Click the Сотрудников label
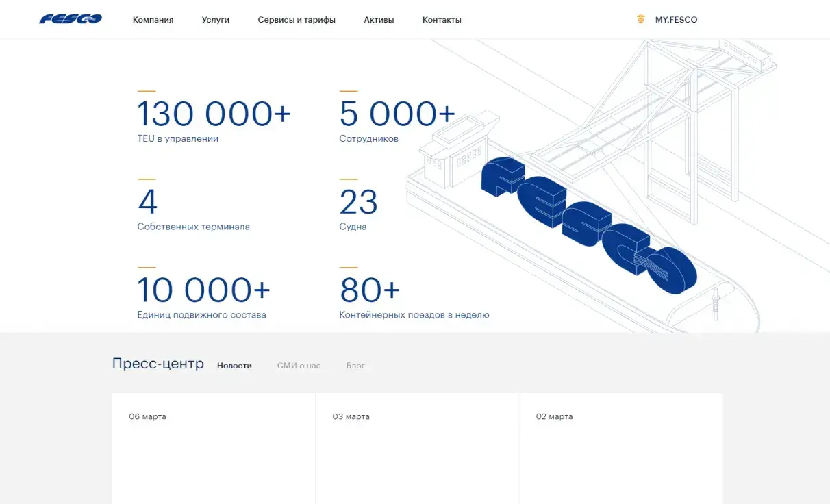This screenshot has height=504, width=830. pyautogui.click(x=368, y=138)
